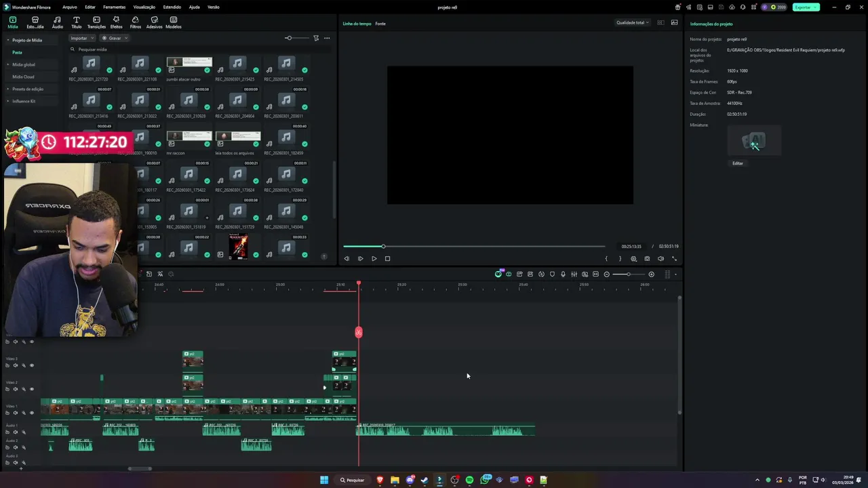868x488 pixels.
Task: Click the preview fullscreen expand icon
Action: pyautogui.click(x=674, y=258)
